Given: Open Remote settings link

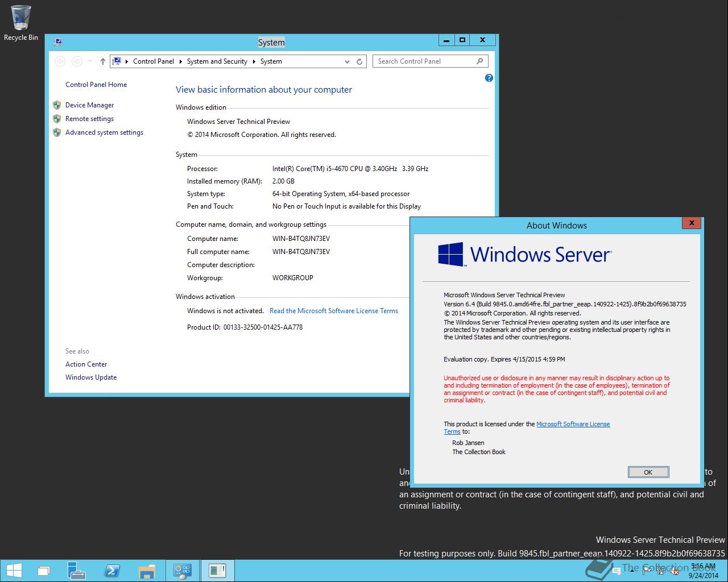Looking at the screenshot, I should click(x=89, y=119).
